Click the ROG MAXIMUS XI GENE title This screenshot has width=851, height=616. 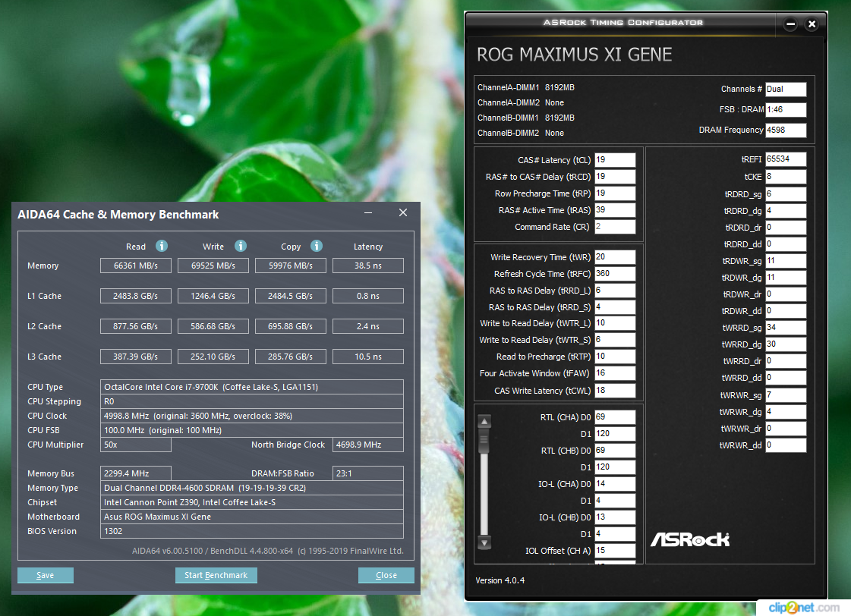pyautogui.click(x=574, y=54)
